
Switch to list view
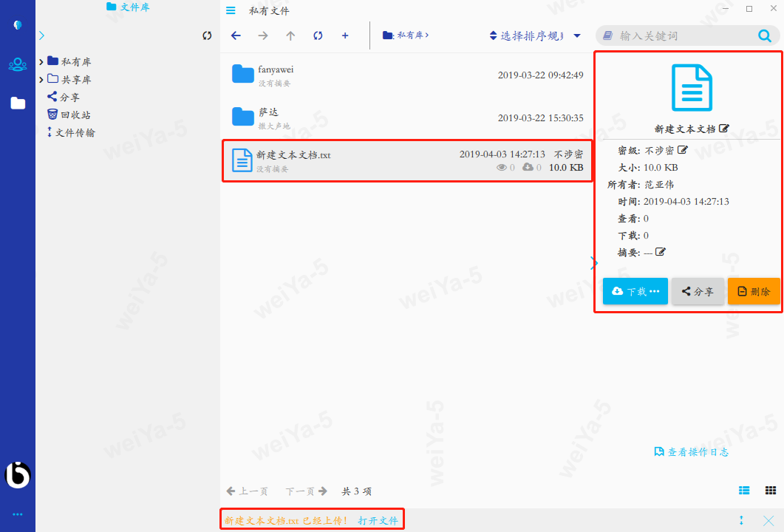pyautogui.click(x=744, y=491)
